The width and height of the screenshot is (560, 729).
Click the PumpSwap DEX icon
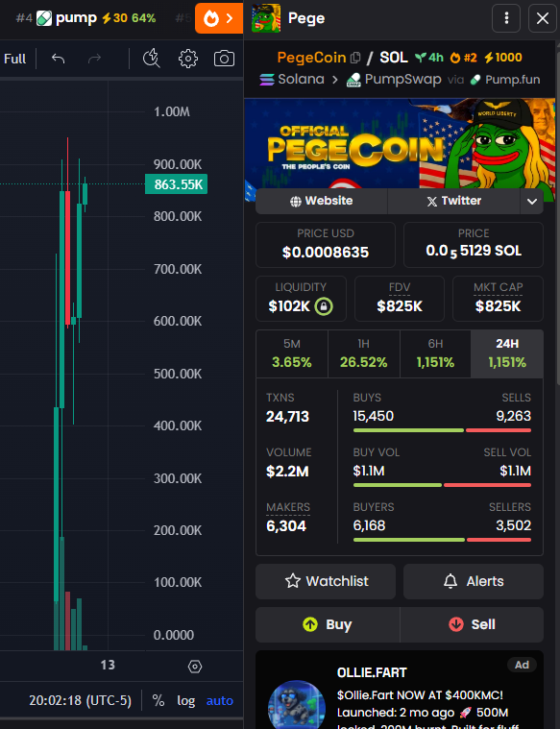coord(353,80)
